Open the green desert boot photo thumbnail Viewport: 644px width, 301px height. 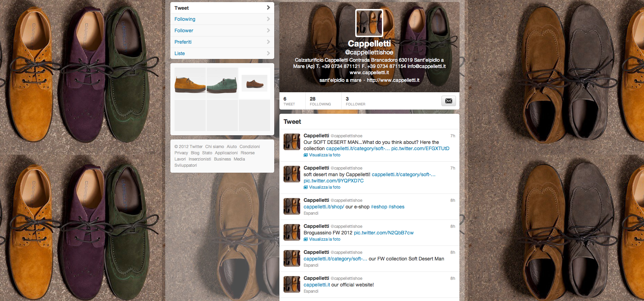click(222, 83)
